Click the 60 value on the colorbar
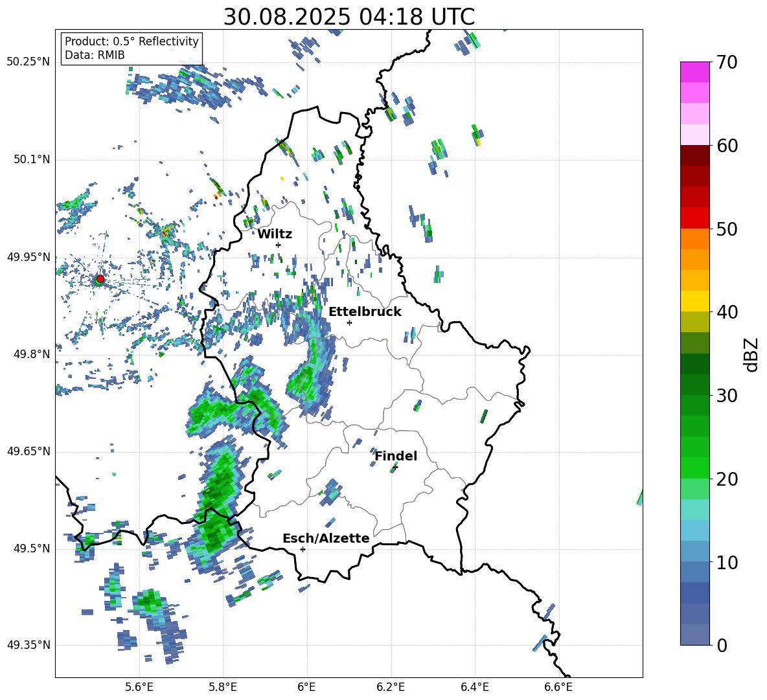Image resolution: width=767 pixels, height=700 pixels. point(727,146)
